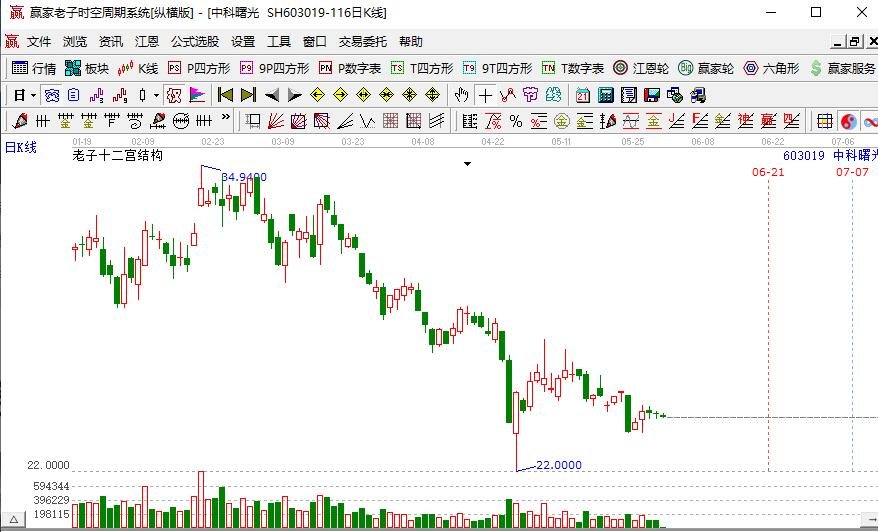The height and width of the screenshot is (532, 878).
Task: Open the 资讯 menu
Action: coord(110,41)
